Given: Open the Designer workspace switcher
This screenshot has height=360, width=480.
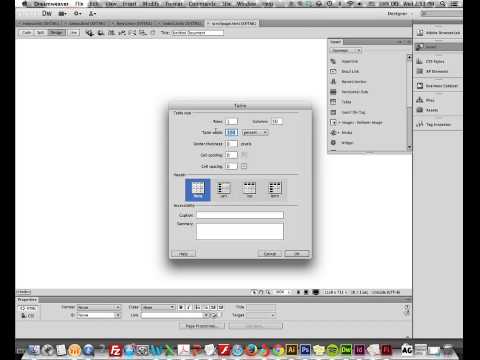Looking at the screenshot, I should [x=399, y=14].
